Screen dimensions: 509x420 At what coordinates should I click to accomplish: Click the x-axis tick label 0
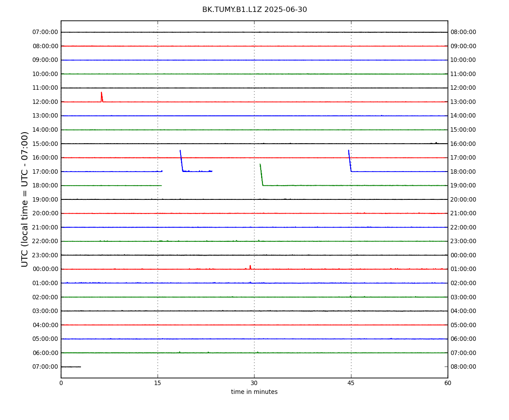(61, 383)
